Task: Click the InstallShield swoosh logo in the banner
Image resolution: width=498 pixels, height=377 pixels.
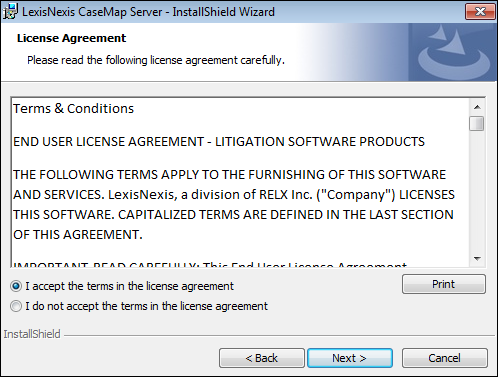Action: coord(453,52)
